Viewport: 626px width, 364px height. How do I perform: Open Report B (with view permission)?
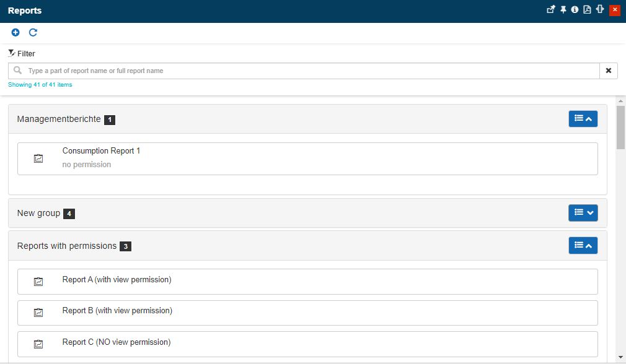pos(118,311)
